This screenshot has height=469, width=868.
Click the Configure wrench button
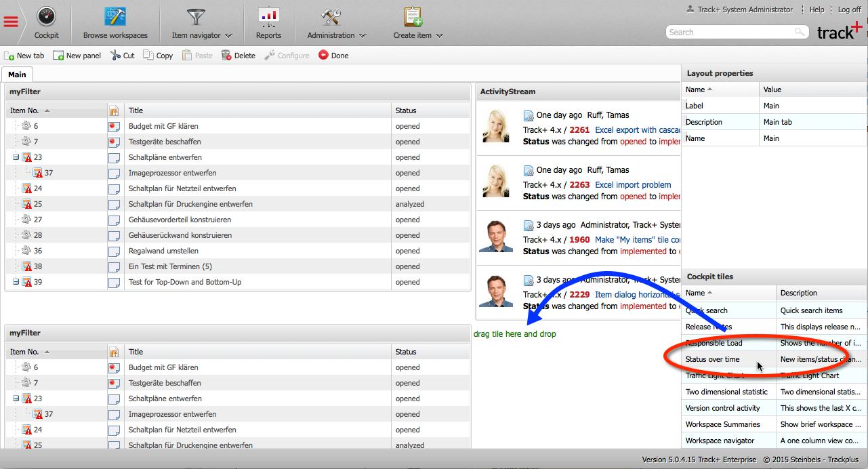tap(287, 56)
